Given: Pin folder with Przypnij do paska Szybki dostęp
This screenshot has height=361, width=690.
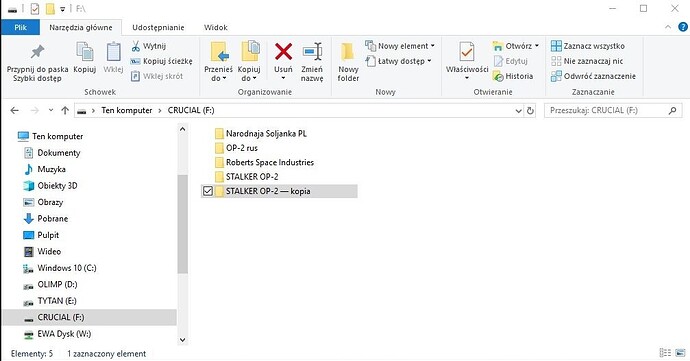Looking at the screenshot, I should click(x=37, y=52).
